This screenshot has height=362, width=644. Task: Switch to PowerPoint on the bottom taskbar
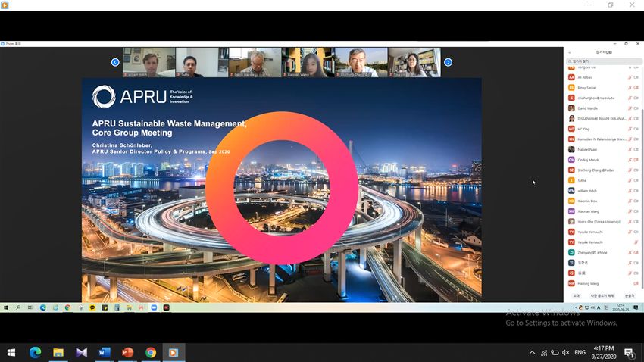pyautogui.click(x=127, y=353)
